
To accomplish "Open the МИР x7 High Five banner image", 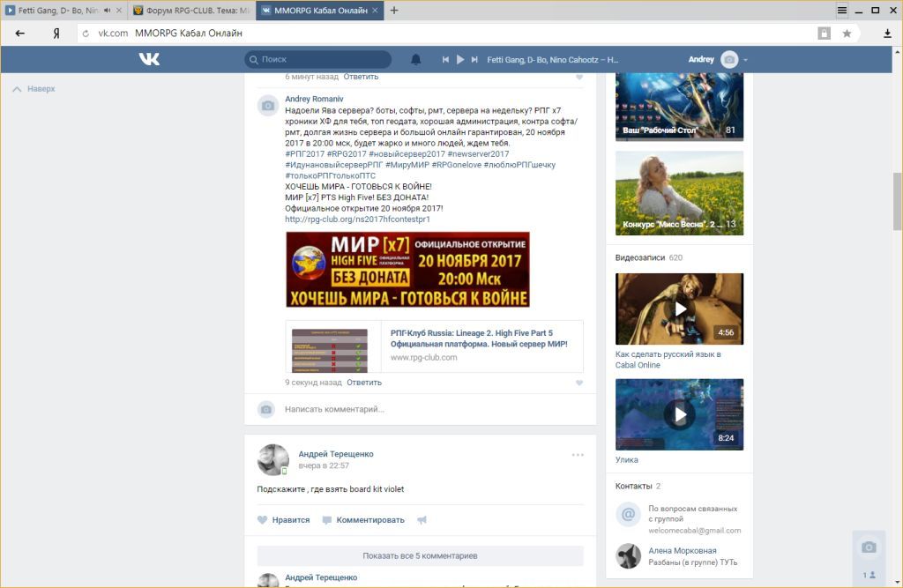I will click(407, 270).
